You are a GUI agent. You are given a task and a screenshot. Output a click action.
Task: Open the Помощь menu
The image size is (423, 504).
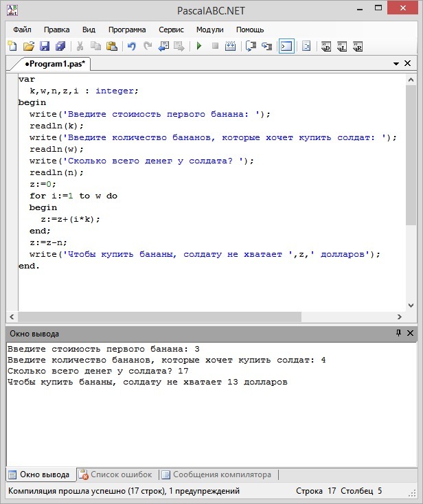click(250, 30)
